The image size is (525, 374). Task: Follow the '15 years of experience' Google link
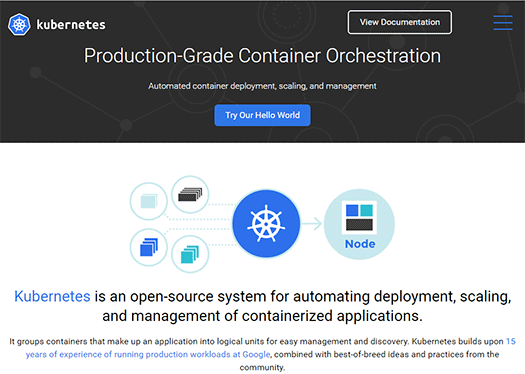tap(148, 354)
